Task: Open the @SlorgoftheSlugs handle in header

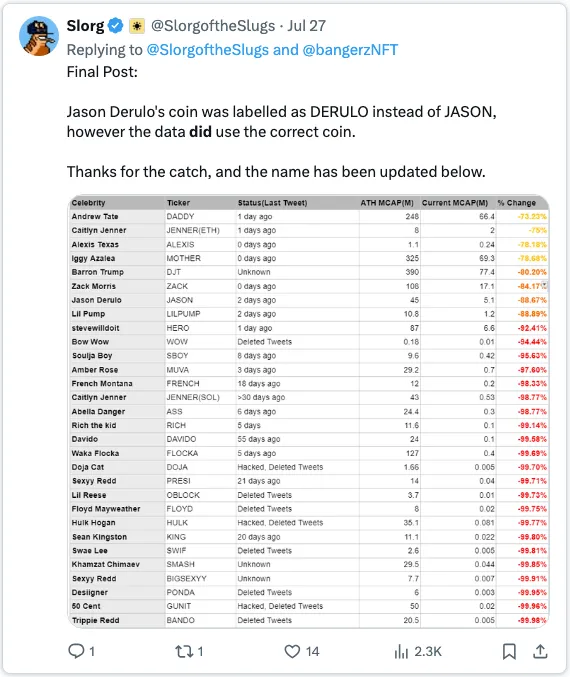Action: (213, 26)
